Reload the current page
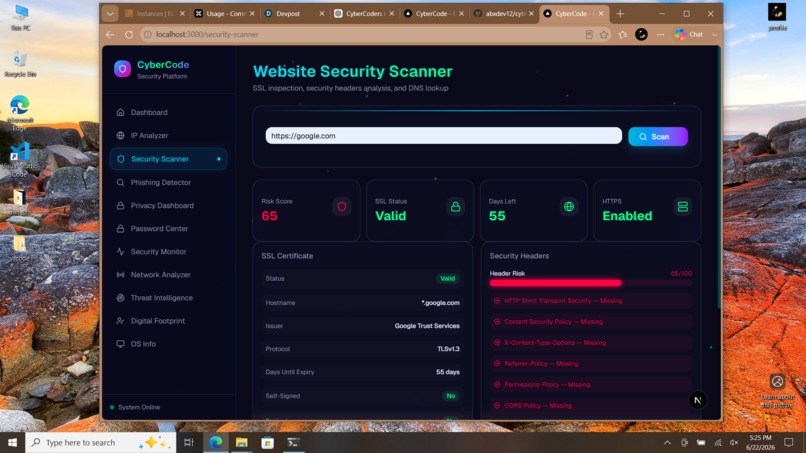This screenshot has width=806, height=453. [x=129, y=34]
